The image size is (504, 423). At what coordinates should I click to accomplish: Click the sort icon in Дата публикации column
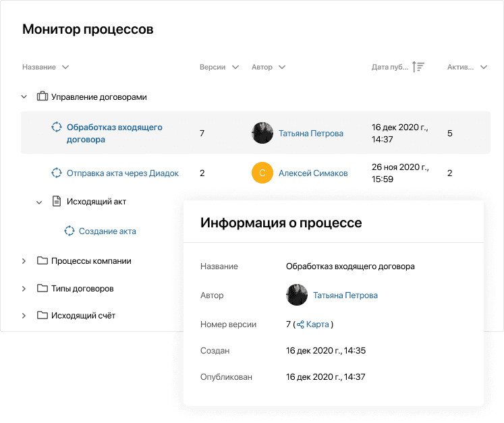(x=418, y=67)
